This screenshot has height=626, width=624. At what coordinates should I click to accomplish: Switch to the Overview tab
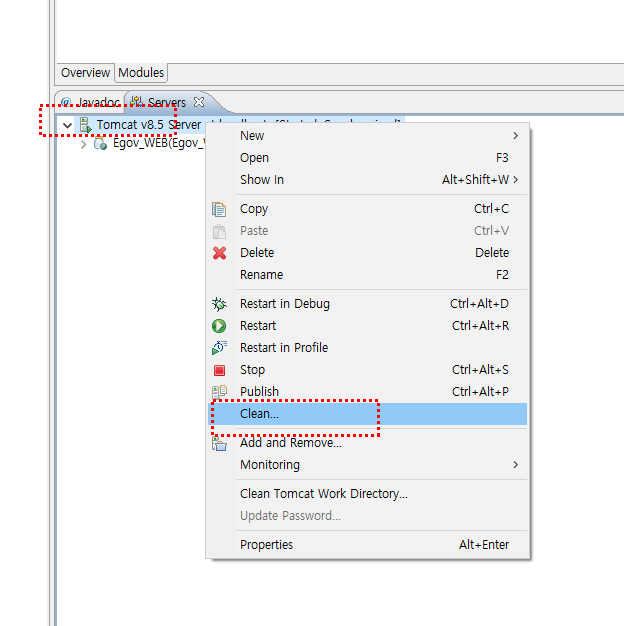[85, 73]
